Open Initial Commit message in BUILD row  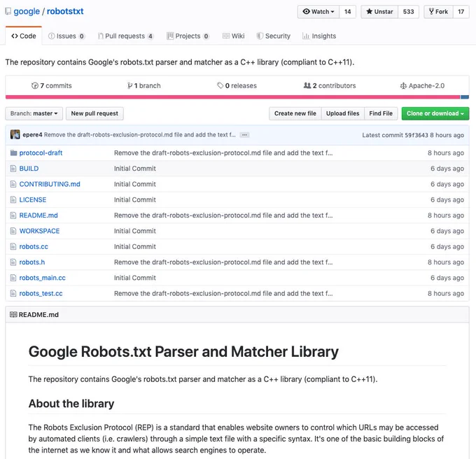[x=135, y=169]
